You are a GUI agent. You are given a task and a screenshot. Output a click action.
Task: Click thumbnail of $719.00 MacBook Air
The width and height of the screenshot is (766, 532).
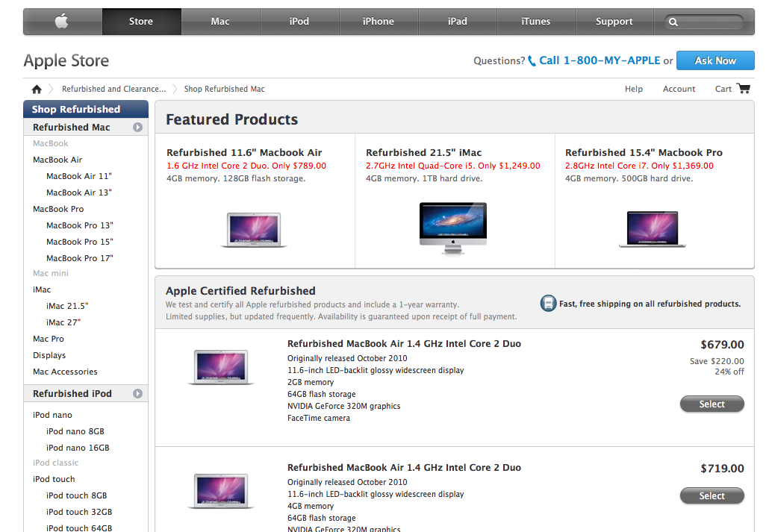[221, 491]
